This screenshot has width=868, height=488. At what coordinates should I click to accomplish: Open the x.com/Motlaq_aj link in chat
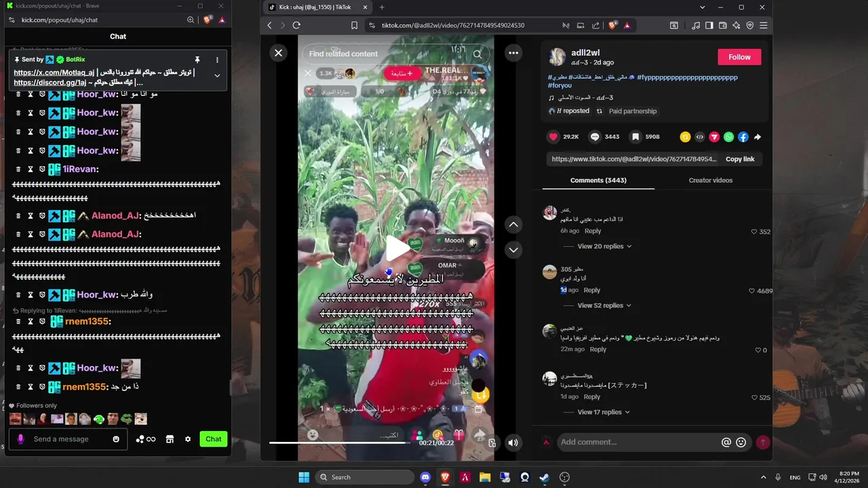coord(54,73)
